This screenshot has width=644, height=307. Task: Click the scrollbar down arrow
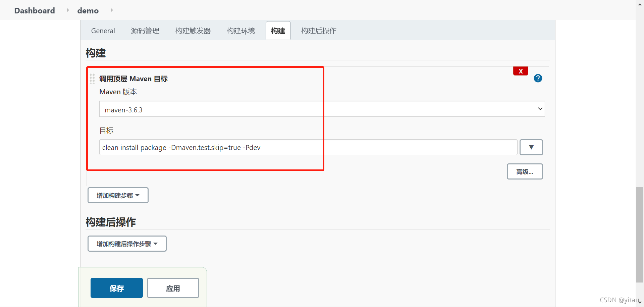click(640, 303)
